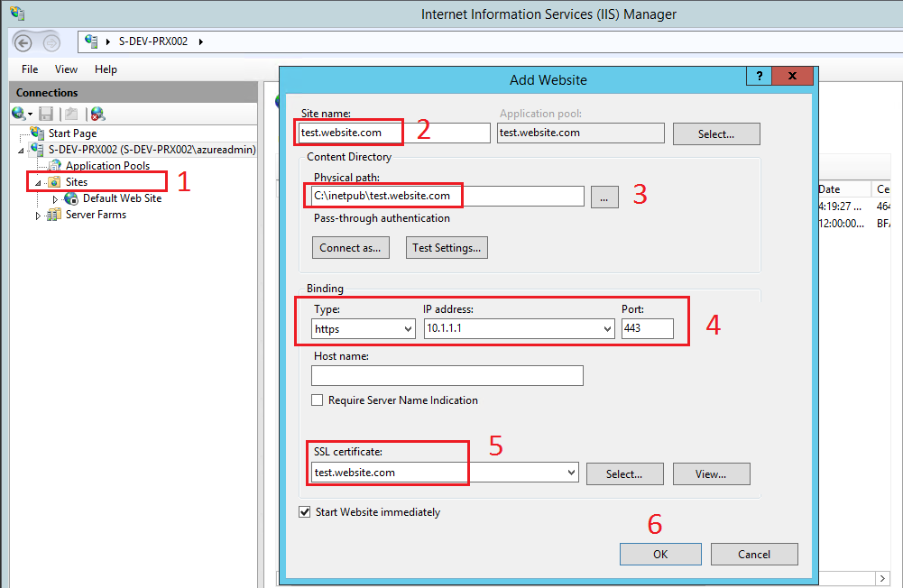
Task: Click the Back navigation arrow
Action: click(x=24, y=42)
